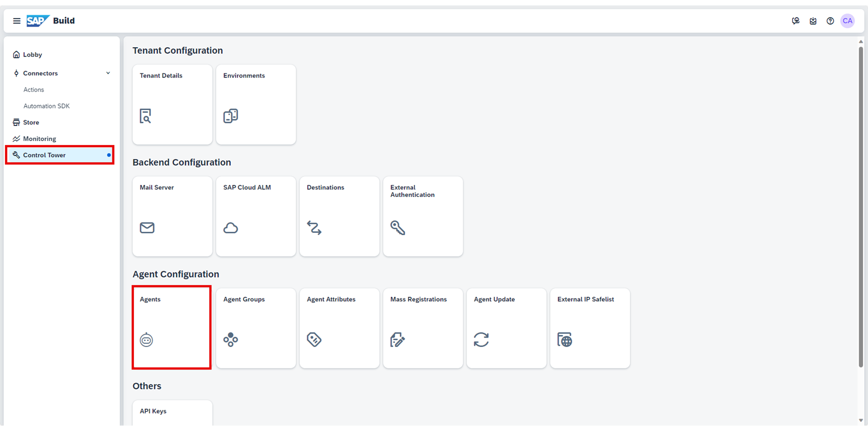Open the CA user profile avatar

point(847,21)
